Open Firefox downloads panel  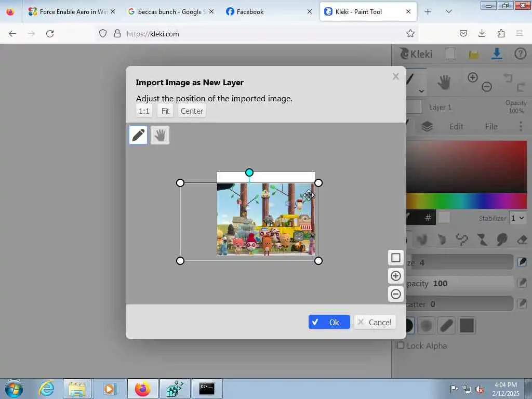(x=482, y=33)
